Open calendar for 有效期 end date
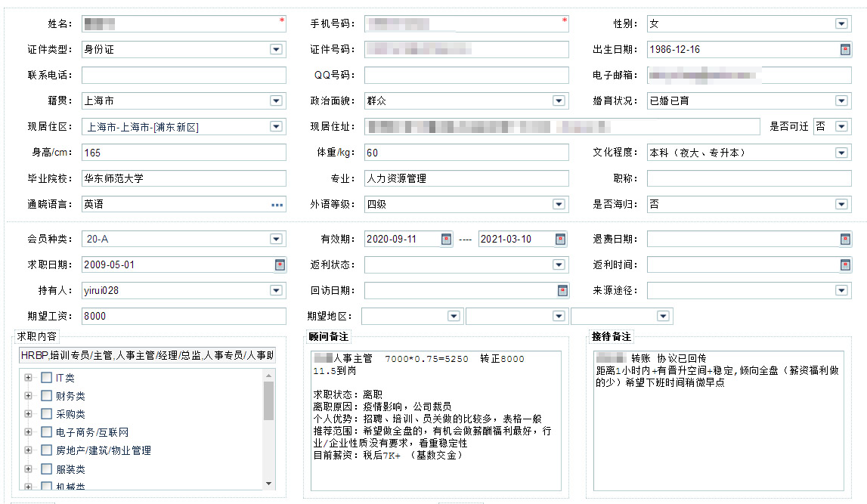This screenshot has width=867, height=504. 560,240
